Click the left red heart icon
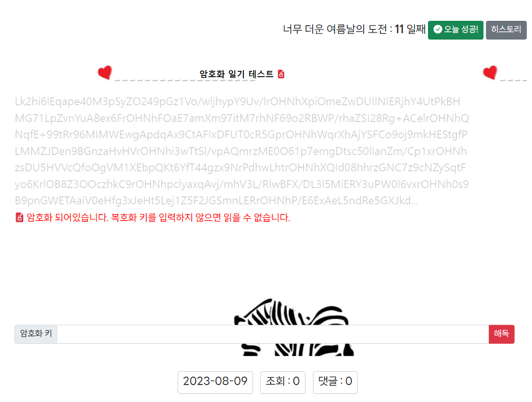 click(x=105, y=72)
